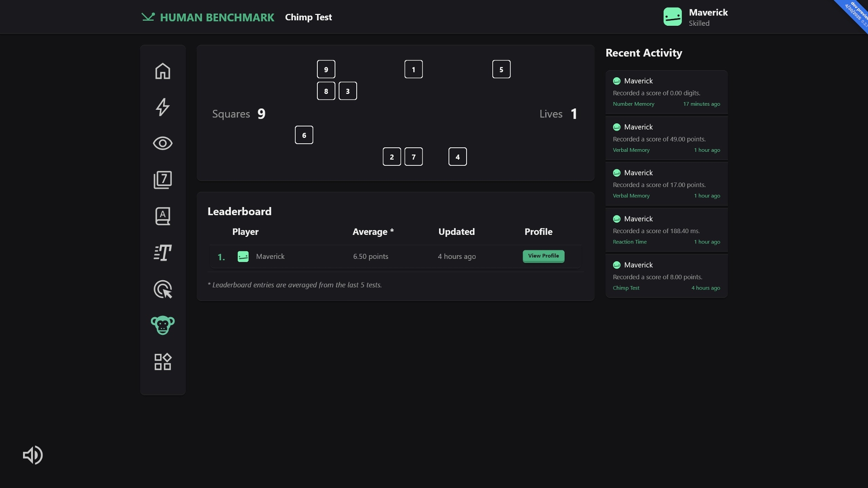The height and width of the screenshot is (488, 868).
Task: Click the square numbered 1
Action: tap(414, 69)
